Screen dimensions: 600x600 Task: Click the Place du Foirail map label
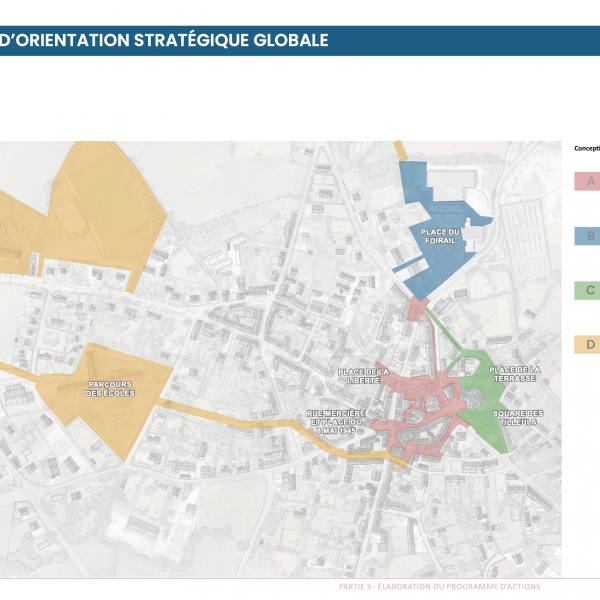(x=440, y=237)
